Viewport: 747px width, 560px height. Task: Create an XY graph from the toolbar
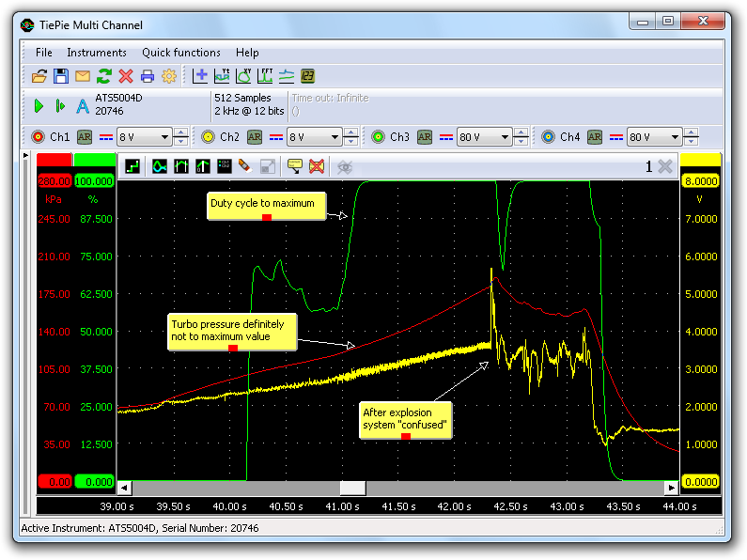click(x=243, y=76)
